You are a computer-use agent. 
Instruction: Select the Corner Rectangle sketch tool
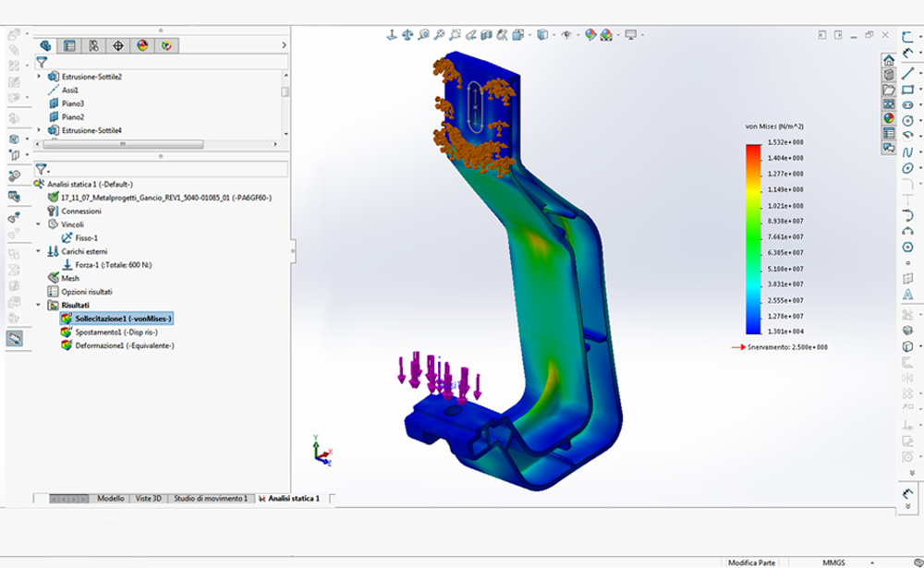(907, 90)
